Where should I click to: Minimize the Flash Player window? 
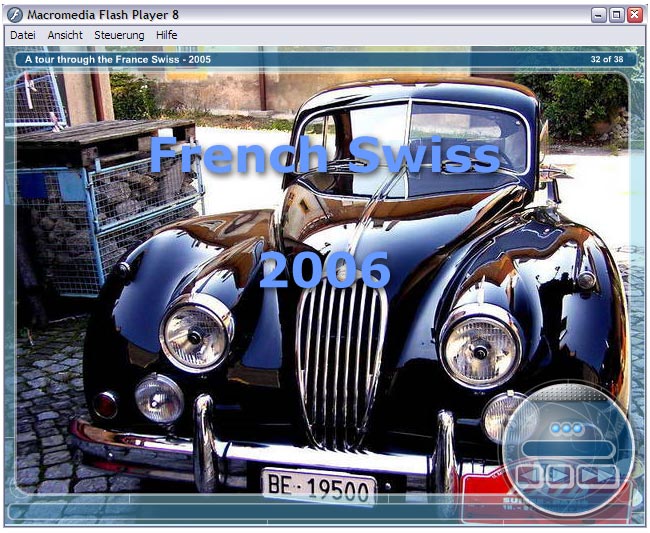point(598,15)
